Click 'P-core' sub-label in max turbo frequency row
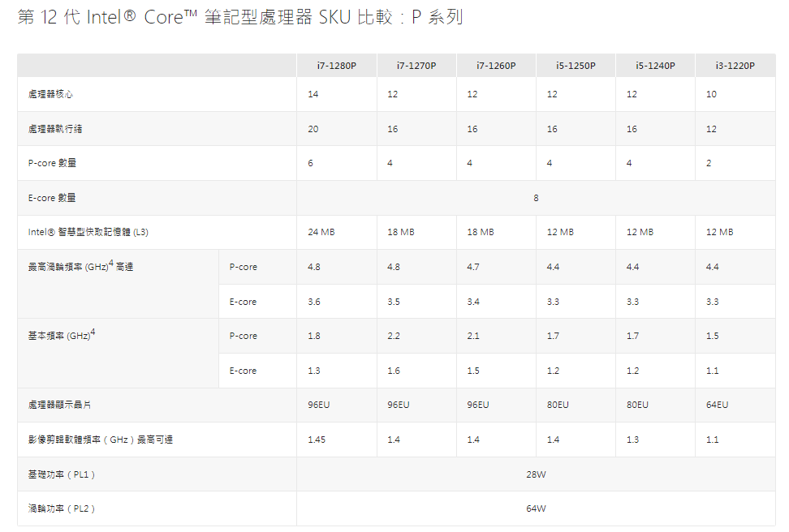 [243, 267]
